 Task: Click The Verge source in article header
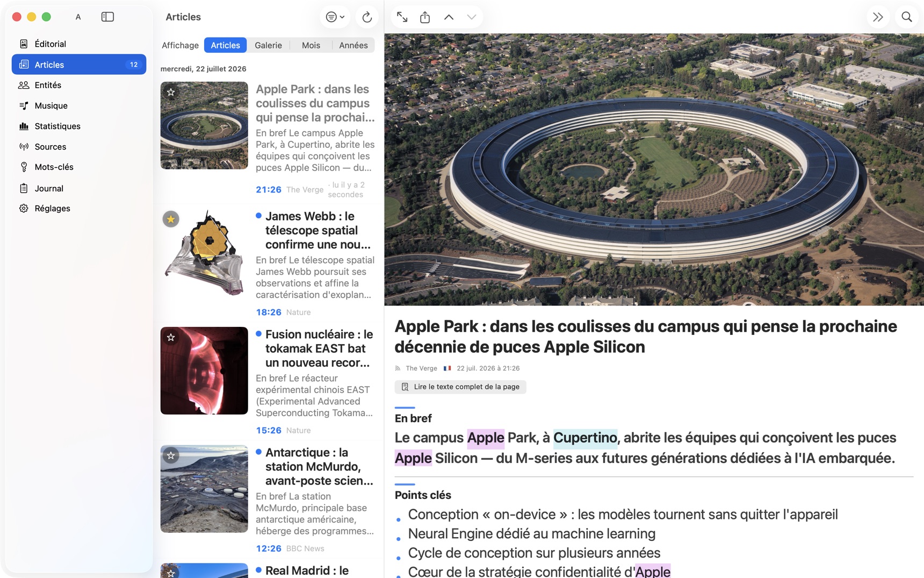click(421, 368)
